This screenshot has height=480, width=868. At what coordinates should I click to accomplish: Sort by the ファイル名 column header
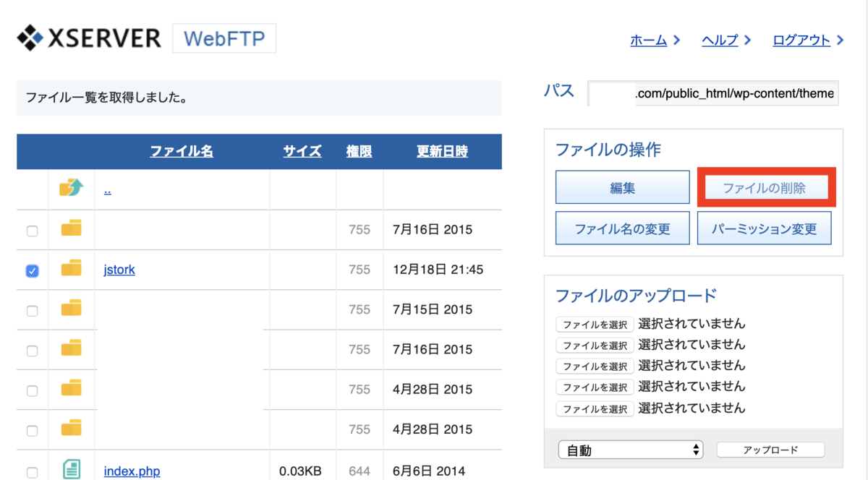(x=182, y=152)
